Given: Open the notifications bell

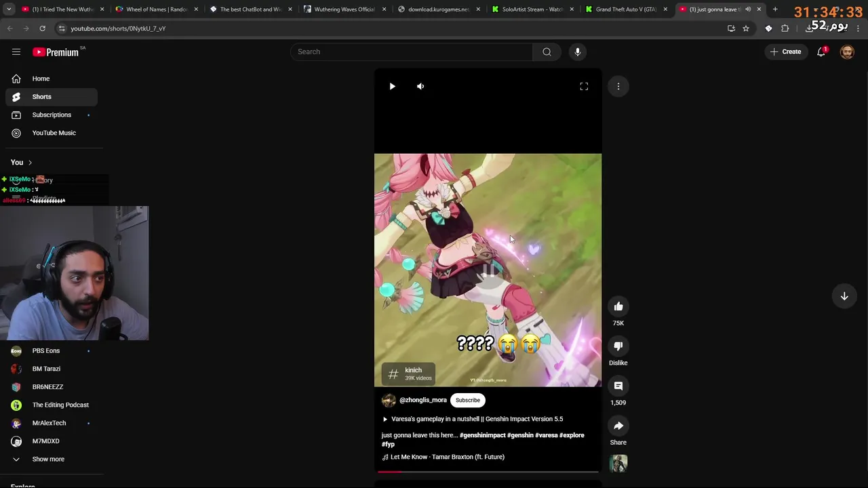Looking at the screenshot, I should point(821,52).
